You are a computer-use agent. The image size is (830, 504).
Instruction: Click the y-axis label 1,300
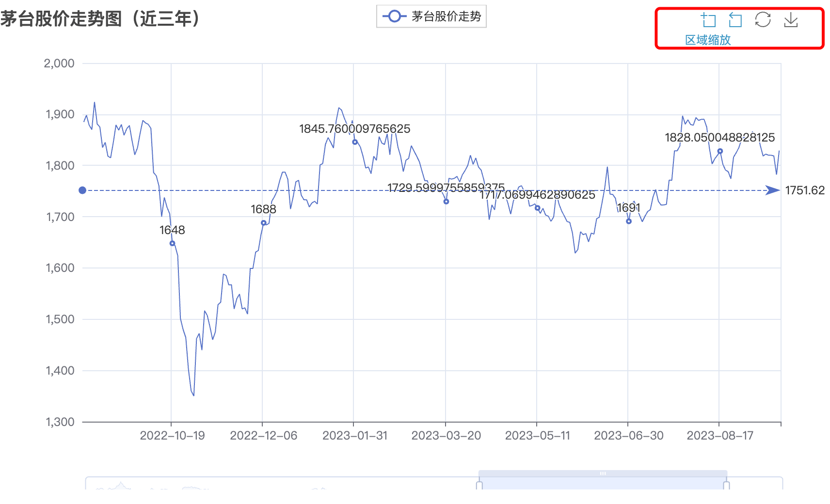pos(60,422)
